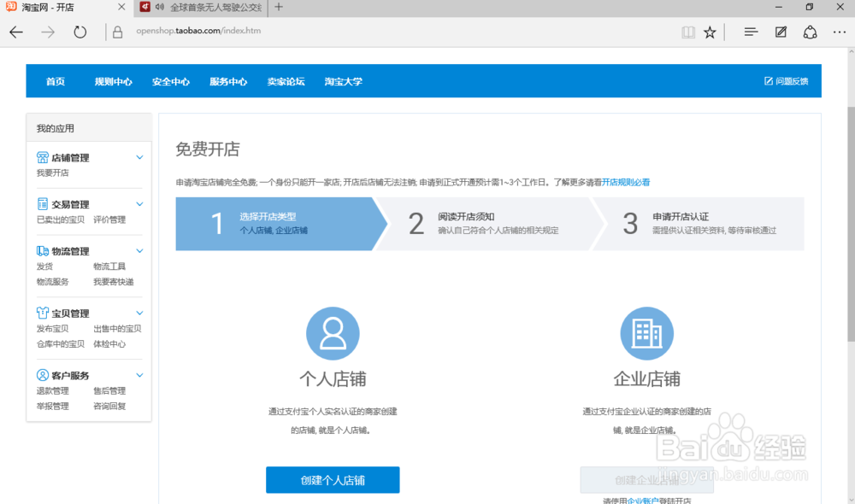Click 发布宝贝 in sidebar
The height and width of the screenshot is (504, 855).
(52, 329)
